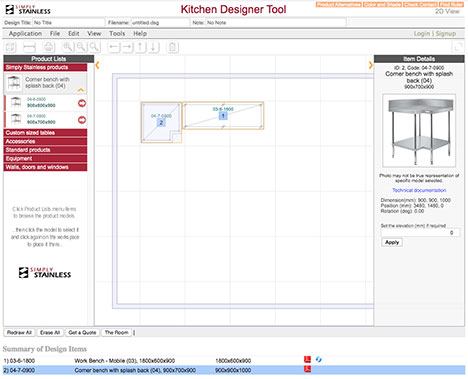468x379 pixels.
Task: Expand Walls, doors and windows section
Action: pyautogui.click(x=45, y=167)
